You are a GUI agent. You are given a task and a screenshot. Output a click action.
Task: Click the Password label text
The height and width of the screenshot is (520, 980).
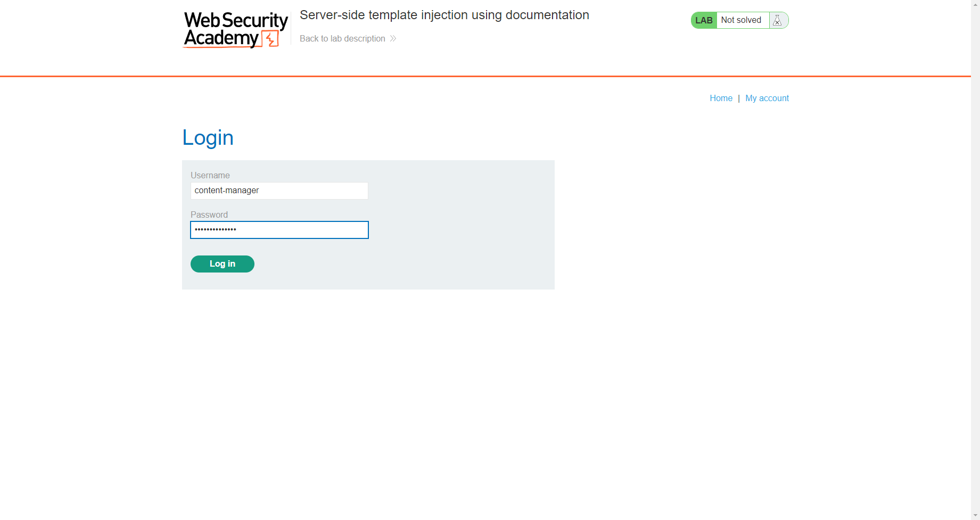[209, 214]
